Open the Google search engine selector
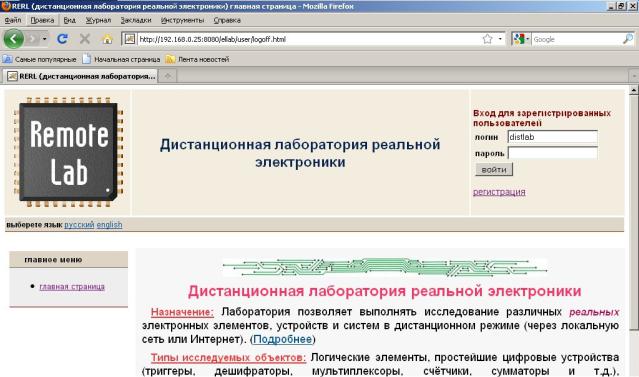 tap(521, 39)
